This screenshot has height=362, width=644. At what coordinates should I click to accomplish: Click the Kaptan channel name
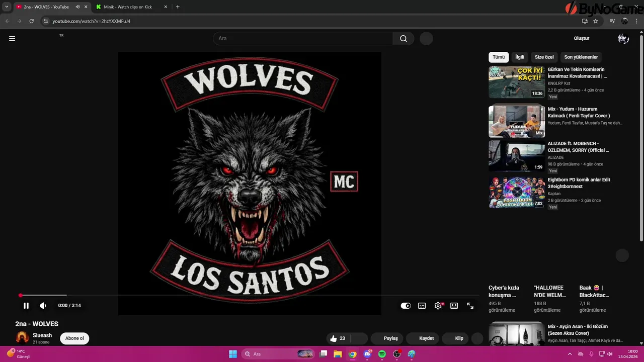point(554,194)
